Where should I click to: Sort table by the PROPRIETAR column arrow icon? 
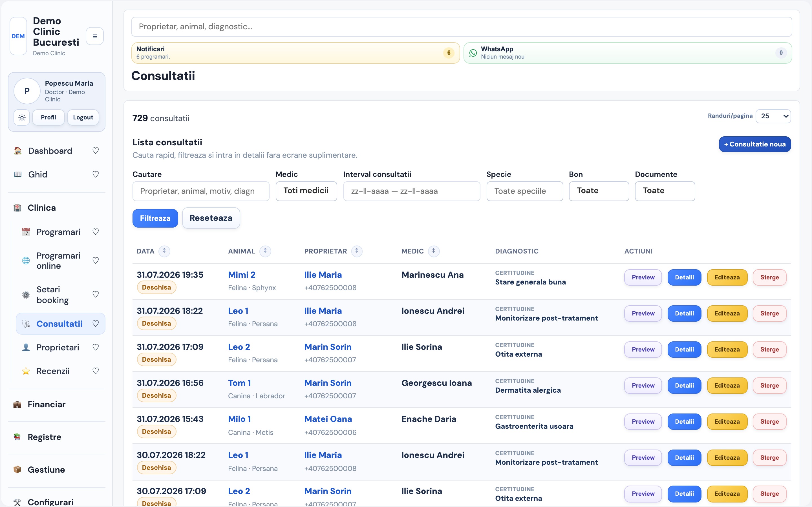[x=357, y=251]
